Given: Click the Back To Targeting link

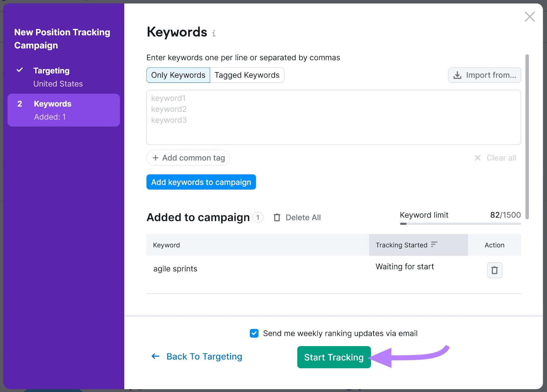Looking at the screenshot, I should click(204, 356).
